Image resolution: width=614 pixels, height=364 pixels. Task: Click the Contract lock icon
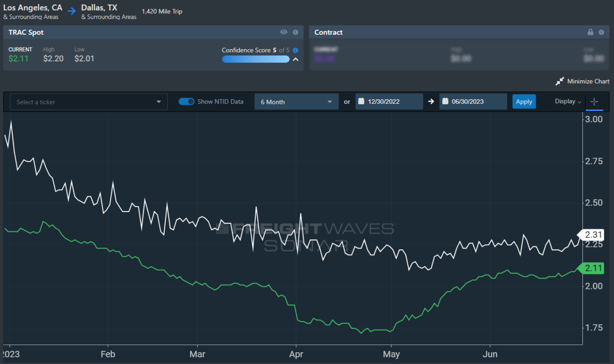pyautogui.click(x=590, y=32)
